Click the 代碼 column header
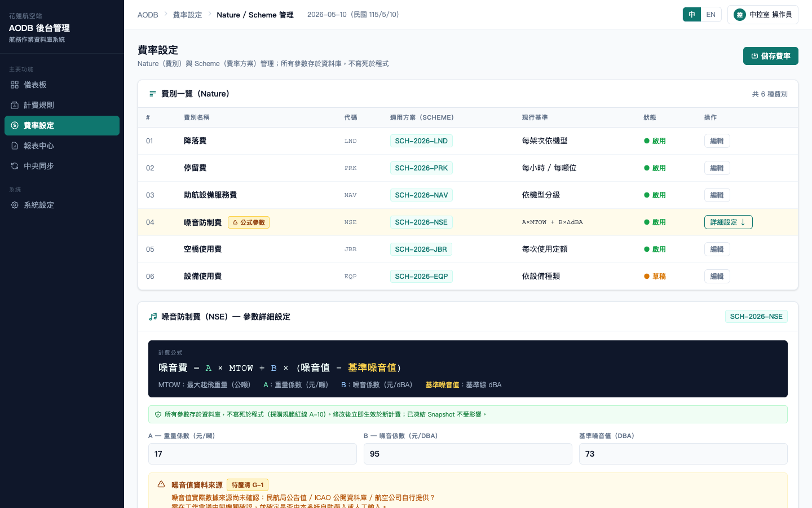 (351, 117)
